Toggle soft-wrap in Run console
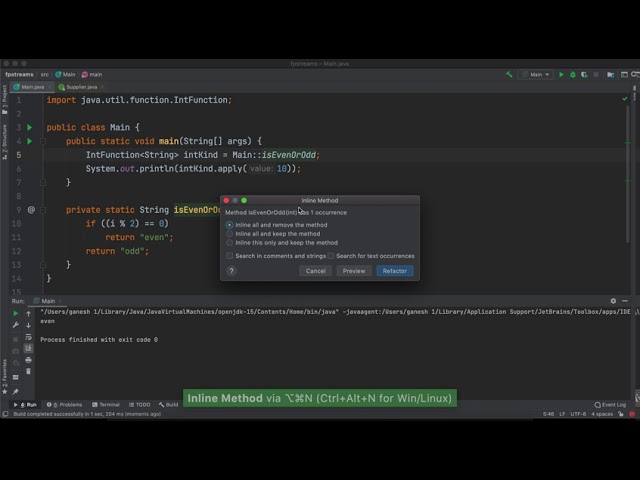Screen dimensions: 640x480 point(28,337)
